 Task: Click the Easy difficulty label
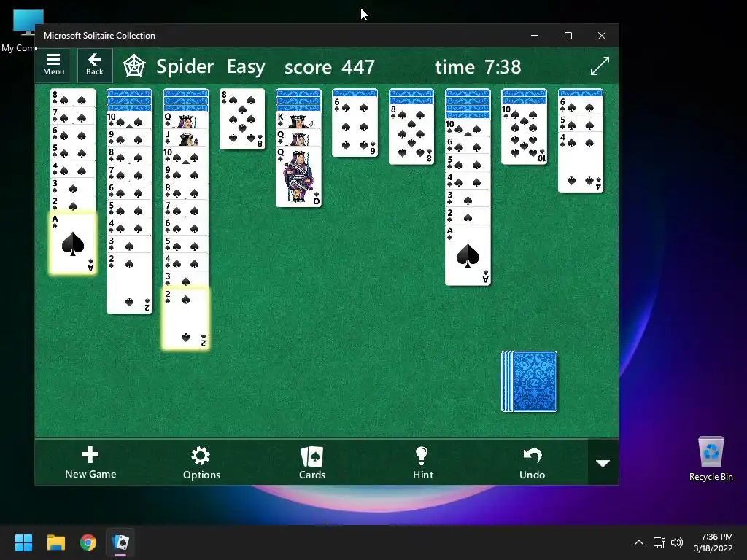click(x=245, y=66)
